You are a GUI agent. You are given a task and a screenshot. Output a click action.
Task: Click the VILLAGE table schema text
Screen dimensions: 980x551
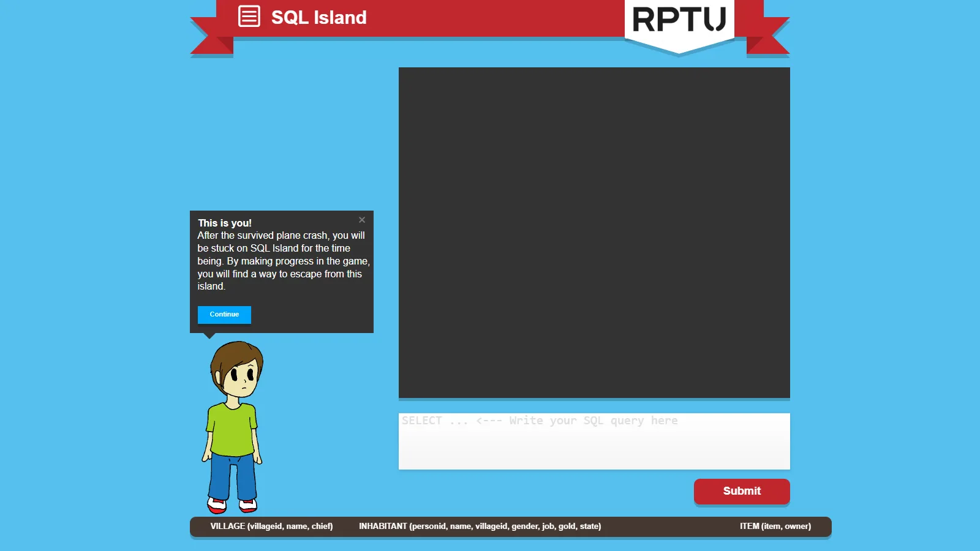click(271, 527)
